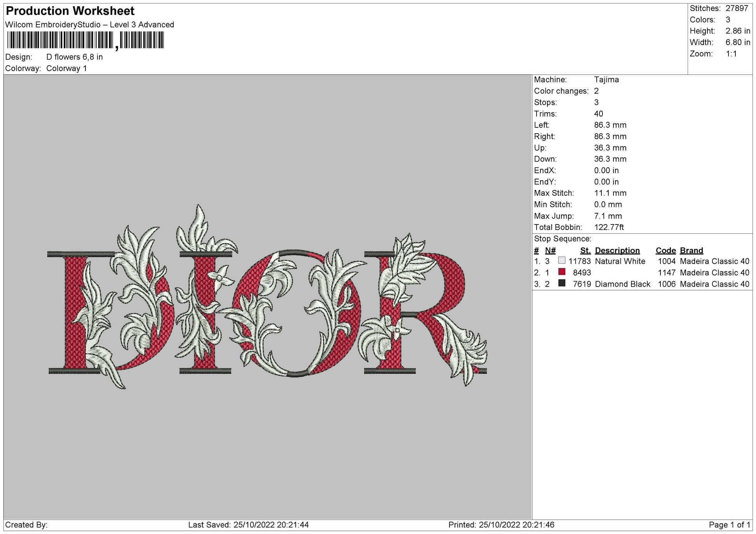Click the 'Stops:' label
This screenshot has width=756, height=534.
(x=545, y=103)
